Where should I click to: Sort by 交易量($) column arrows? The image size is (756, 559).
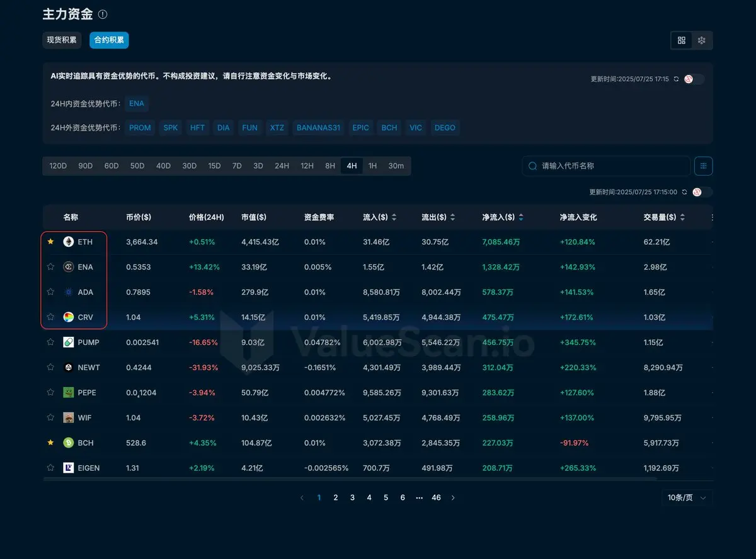[683, 217]
